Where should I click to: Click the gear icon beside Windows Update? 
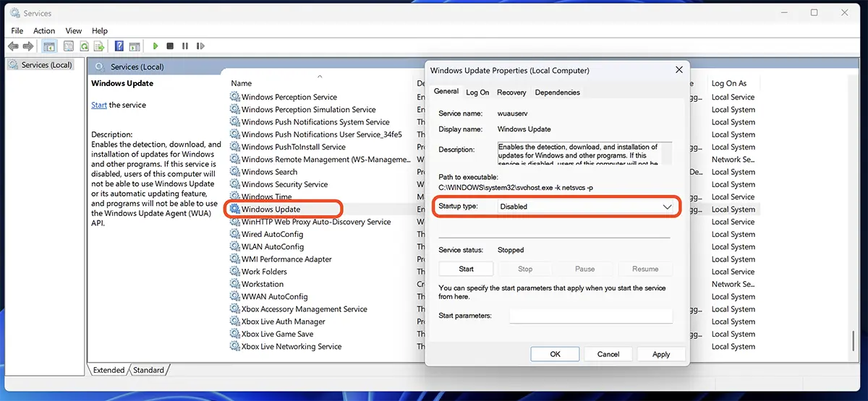(235, 210)
